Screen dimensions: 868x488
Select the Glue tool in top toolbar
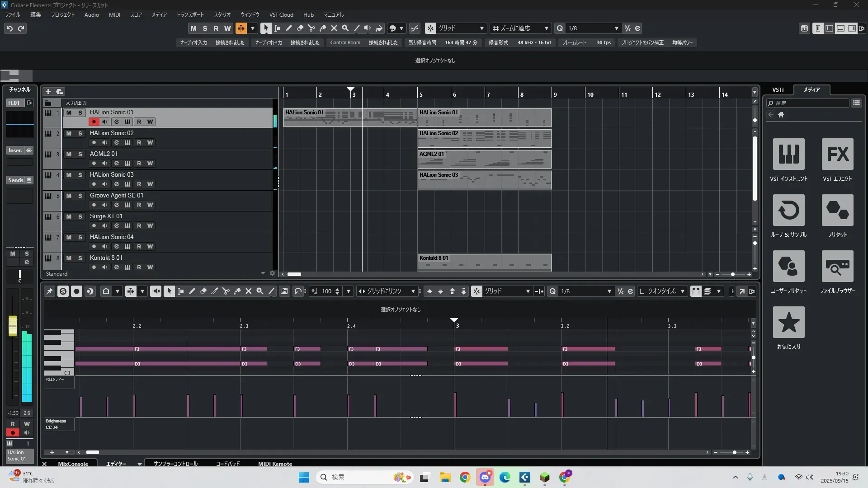click(x=322, y=28)
